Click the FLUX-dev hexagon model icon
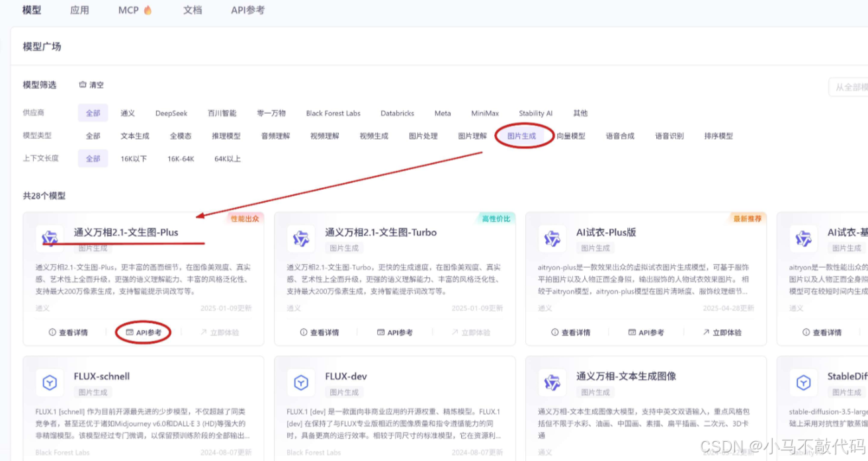The height and width of the screenshot is (461, 868). coord(301,382)
